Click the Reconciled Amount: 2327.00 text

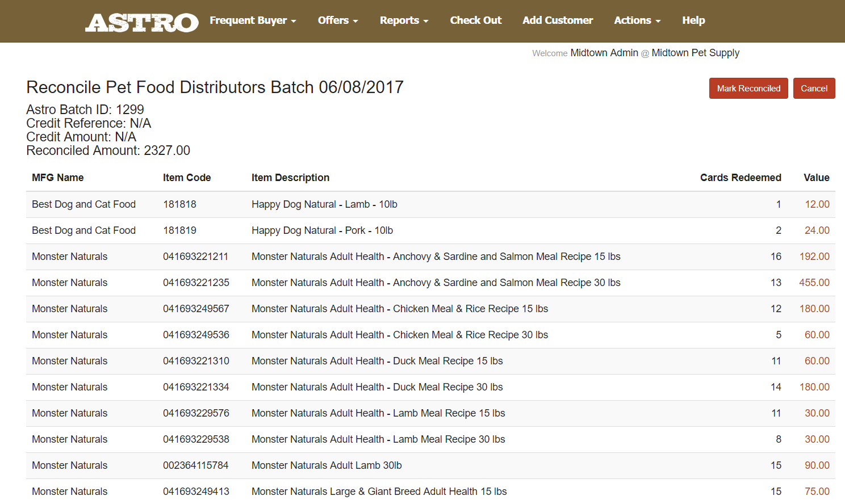point(108,150)
